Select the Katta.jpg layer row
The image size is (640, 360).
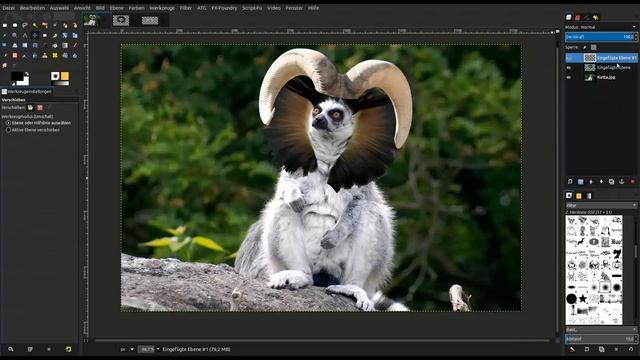pos(601,77)
